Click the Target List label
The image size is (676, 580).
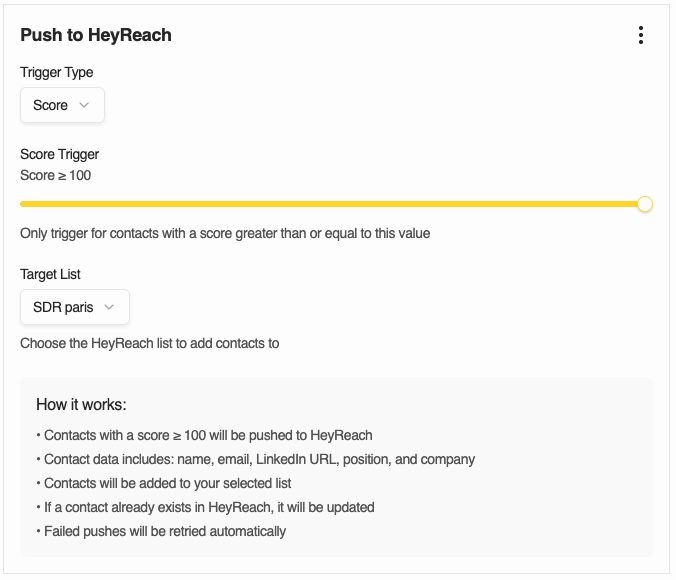tap(50, 274)
